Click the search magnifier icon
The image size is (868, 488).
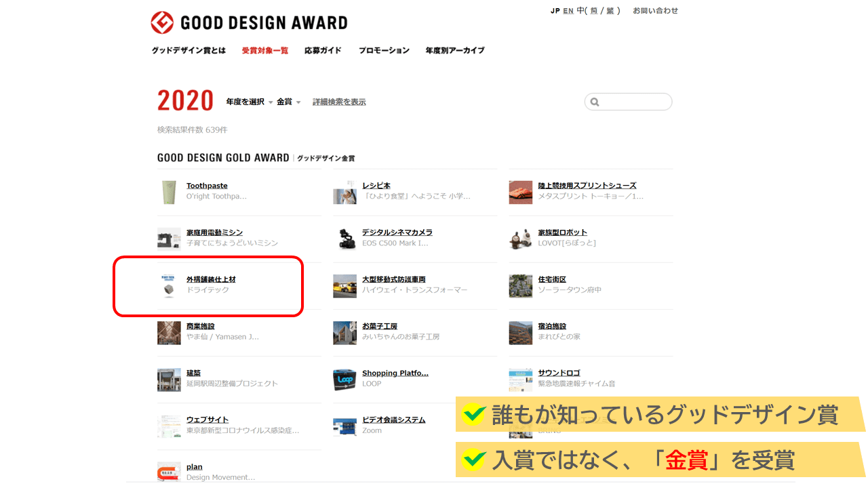(595, 102)
